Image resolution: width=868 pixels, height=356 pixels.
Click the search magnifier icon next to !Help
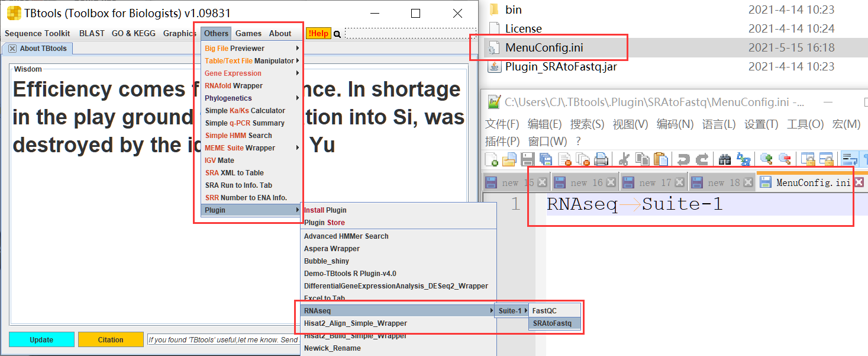[337, 34]
